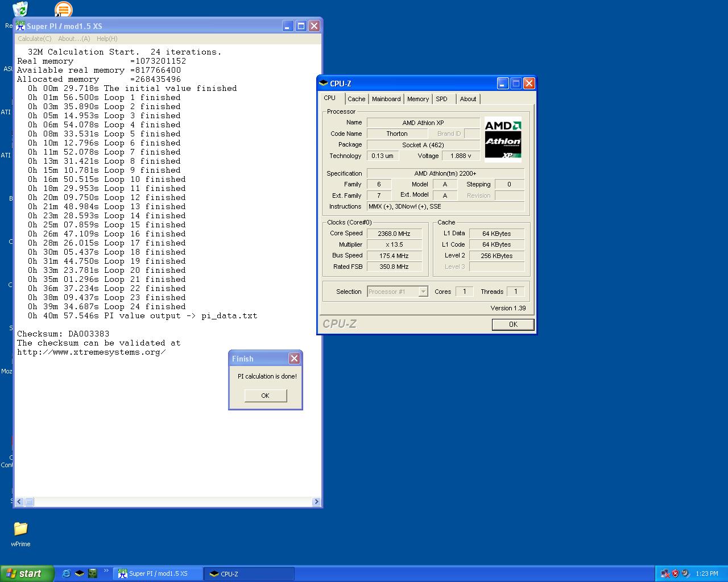Launch Internet Explorer from quick launch

point(66,573)
